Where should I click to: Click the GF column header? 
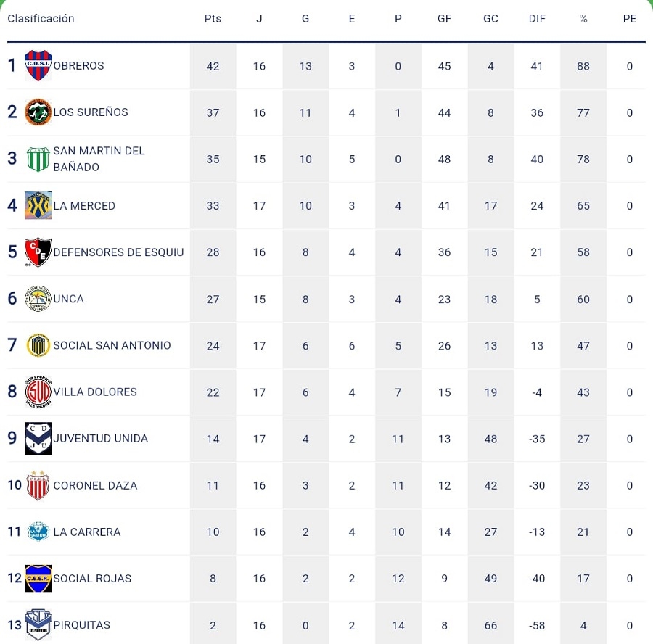point(445,19)
